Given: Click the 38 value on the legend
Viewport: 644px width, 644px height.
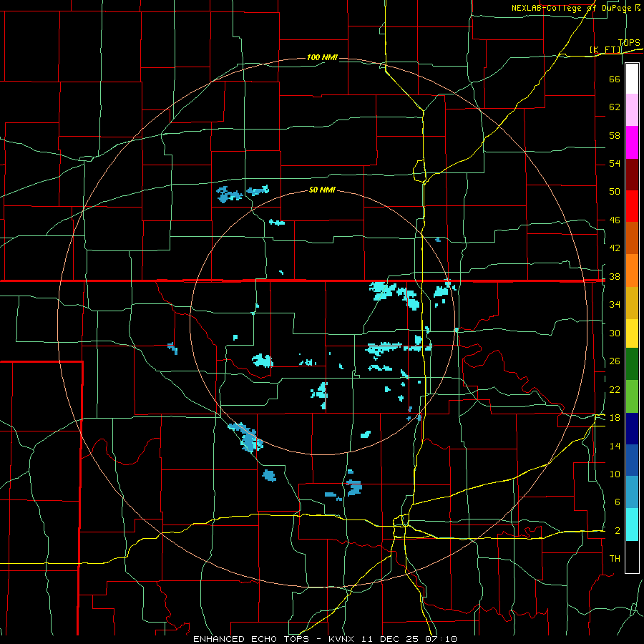Looking at the screenshot, I should tap(615, 277).
